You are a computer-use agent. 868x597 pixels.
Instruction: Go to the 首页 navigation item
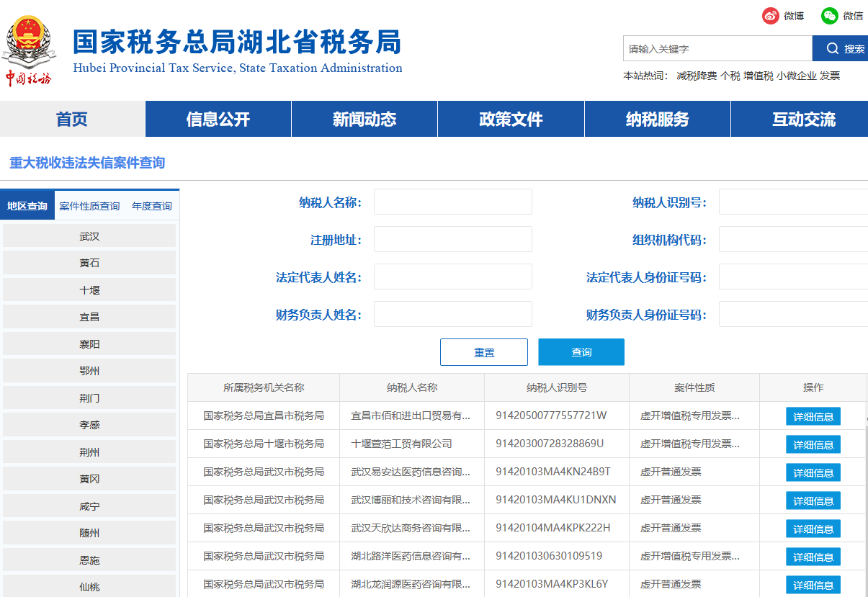coord(72,120)
